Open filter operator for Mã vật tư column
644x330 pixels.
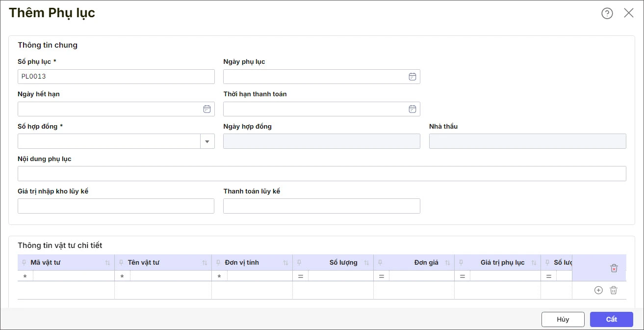pyautogui.click(x=25, y=276)
